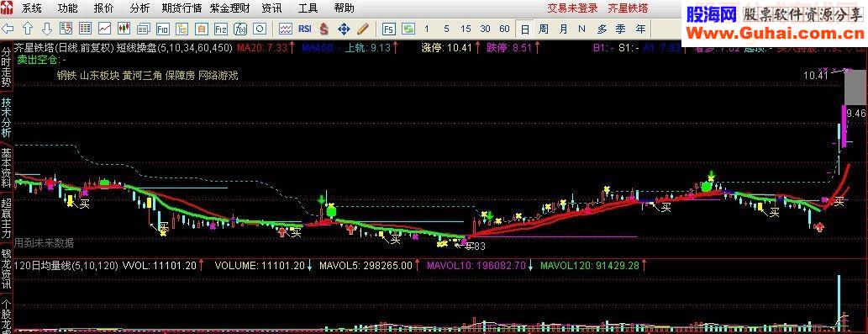Viewport: 868px width, 334px height.
Task: Click the F5 chart switch icon
Action: tap(388, 29)
